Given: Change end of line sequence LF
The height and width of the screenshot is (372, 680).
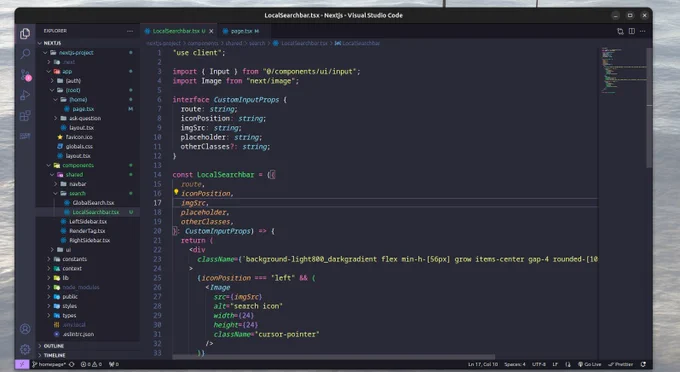Looking at the screenshot, I should [x=555, y=364].
